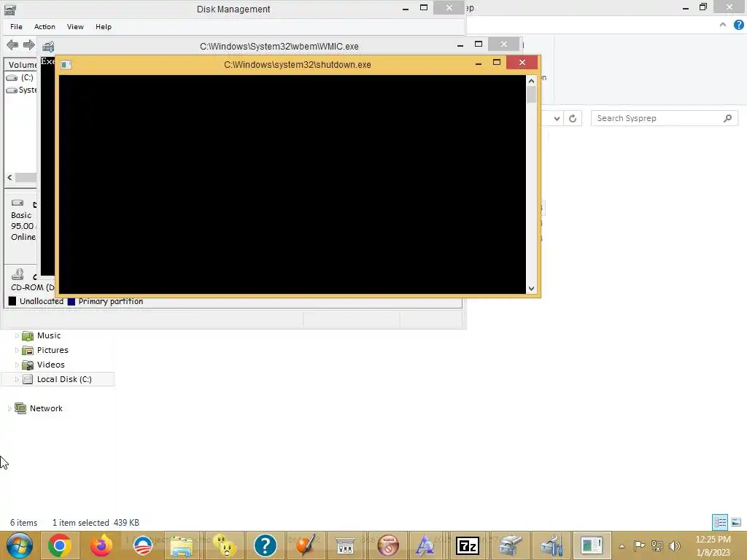Open the clock showing 12:25 PM
747x560 pixels.
tap(713, 545)
